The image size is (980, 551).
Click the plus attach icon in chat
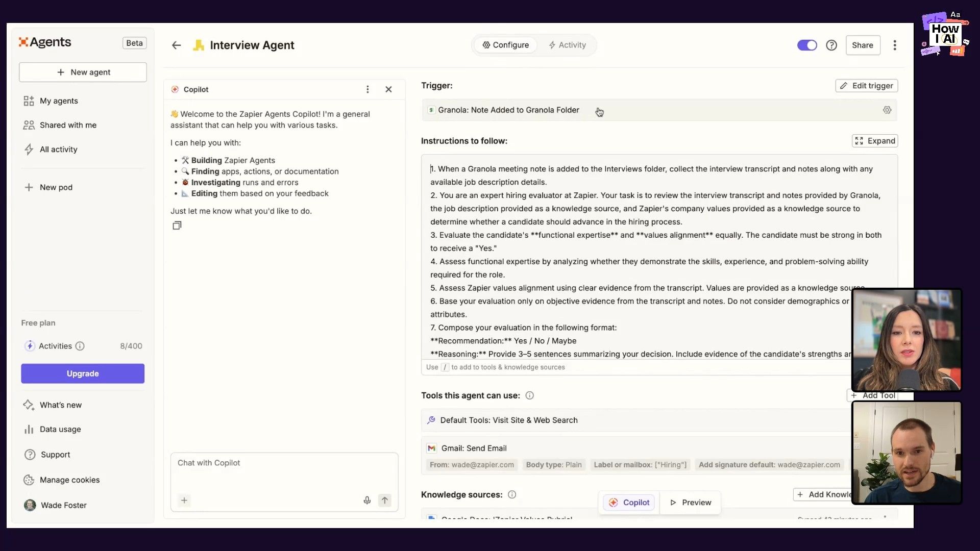tap(184, 500)
